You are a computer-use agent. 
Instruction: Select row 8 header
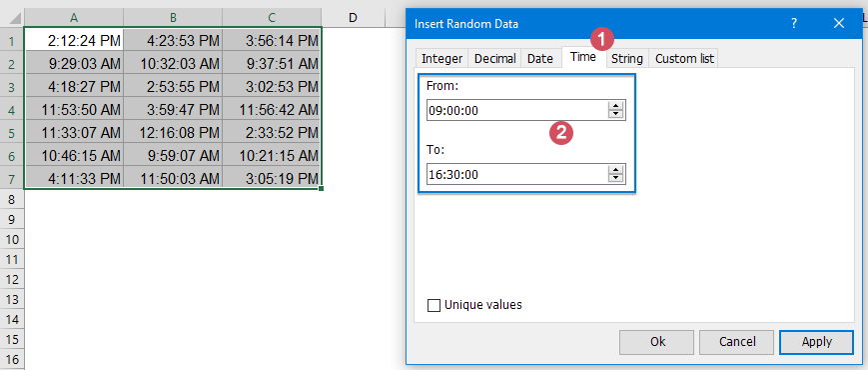click(x=12, y=199)
